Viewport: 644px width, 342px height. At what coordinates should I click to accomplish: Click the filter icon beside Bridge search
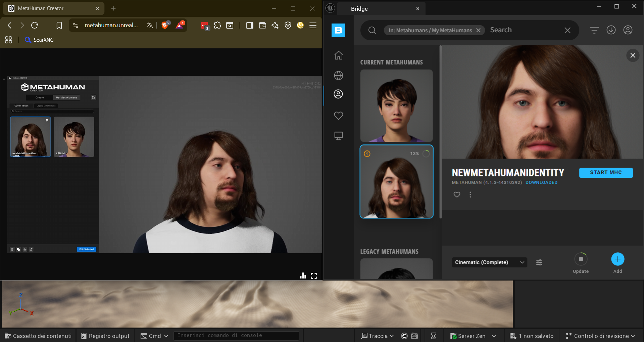(594, 30)
